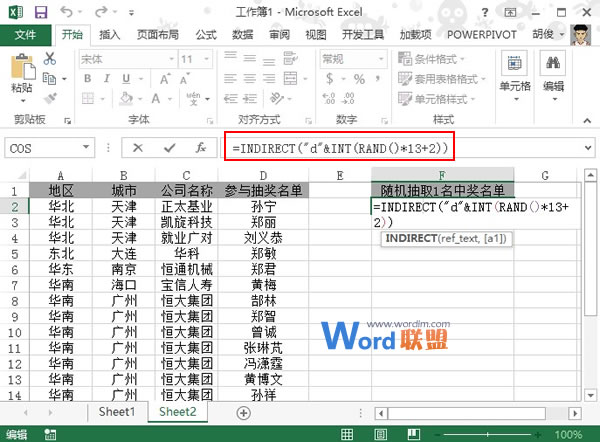This screenshot has height=442, width=600.
Task: Switch to Page Layout view icon
Action: [381, 434]
